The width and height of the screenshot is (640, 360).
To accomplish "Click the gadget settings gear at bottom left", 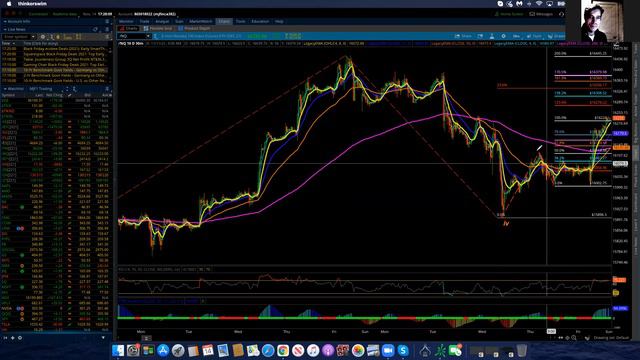I will [20, 338].
